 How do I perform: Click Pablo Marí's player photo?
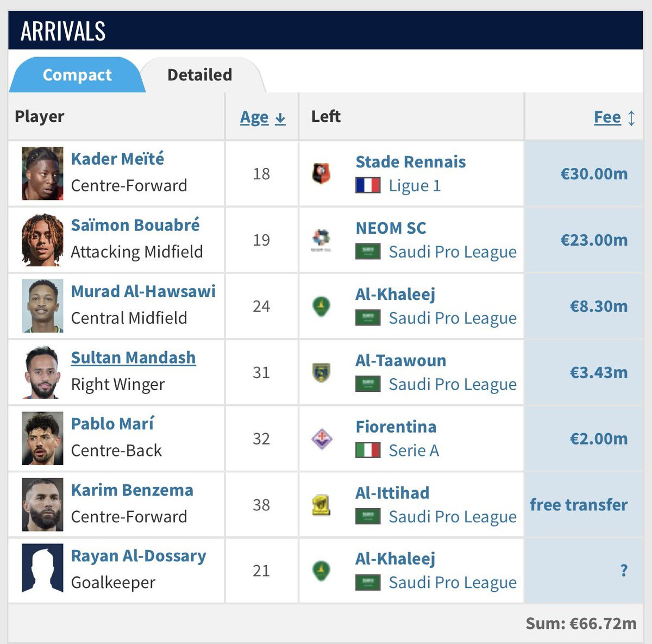point(42,439)
